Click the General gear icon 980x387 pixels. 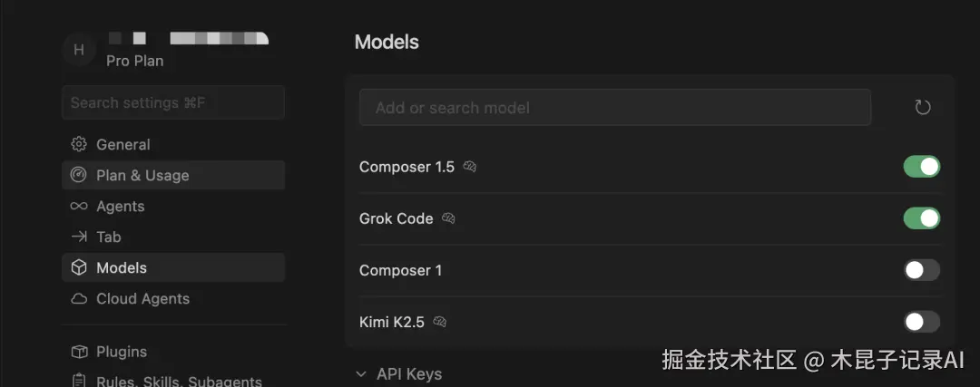[79, 145]
